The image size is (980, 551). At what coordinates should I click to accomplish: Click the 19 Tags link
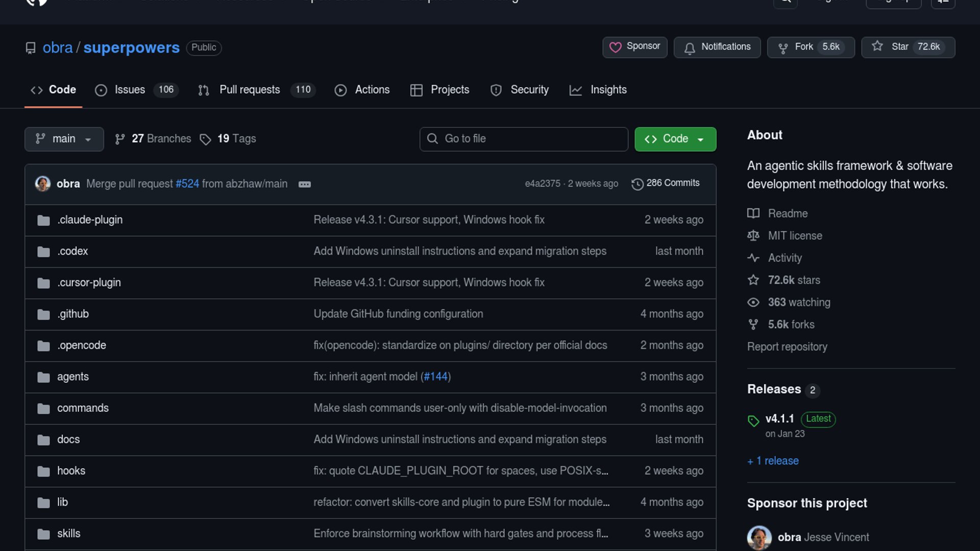click(236, 139)
